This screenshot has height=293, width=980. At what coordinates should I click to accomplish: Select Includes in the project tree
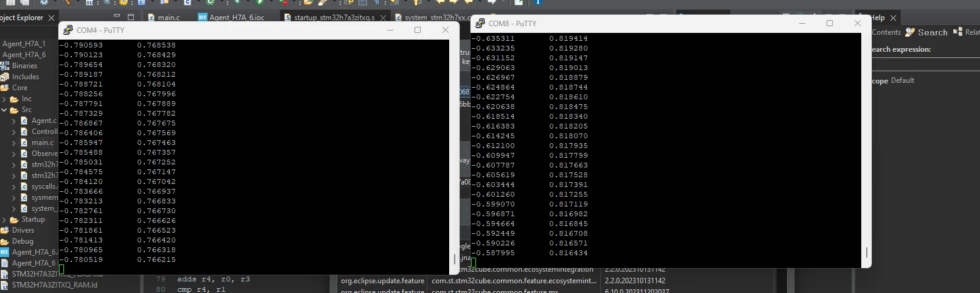[x=26, y=77]
